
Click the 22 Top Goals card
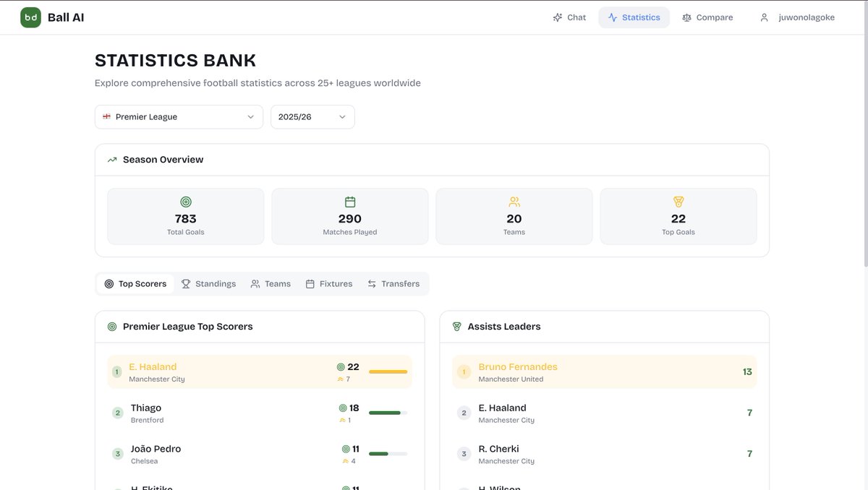point(678,216)
